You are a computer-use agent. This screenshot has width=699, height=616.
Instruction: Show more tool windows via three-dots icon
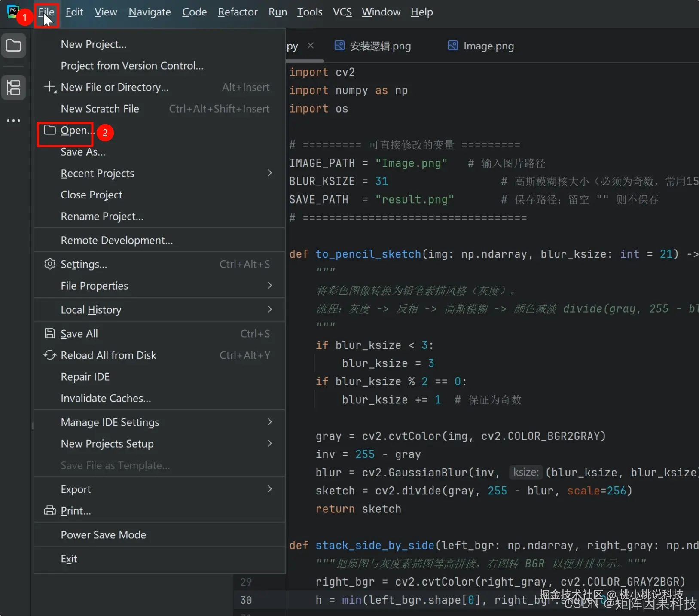click(x=14, y=121)
